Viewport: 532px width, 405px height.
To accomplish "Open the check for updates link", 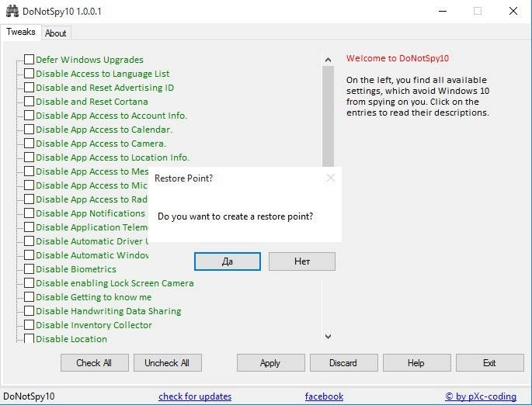I will (x=195, y=396).
